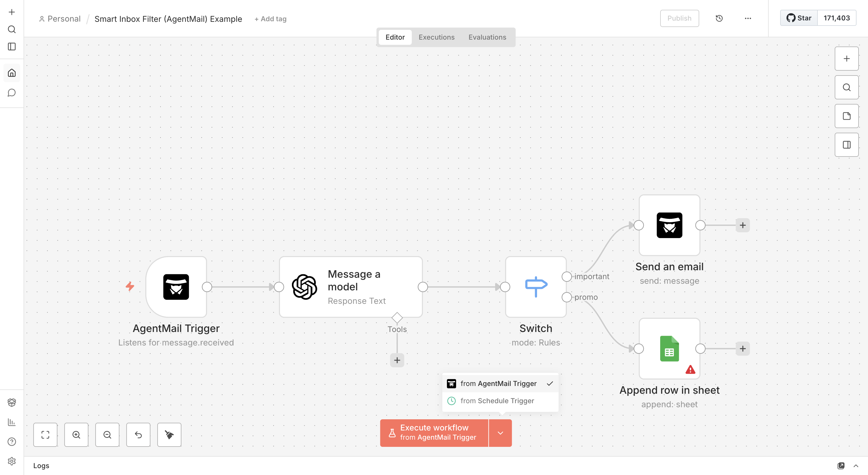Click the Message a model output connector
The height and width of the screenshot is (475, 868).
pos(423,287)
